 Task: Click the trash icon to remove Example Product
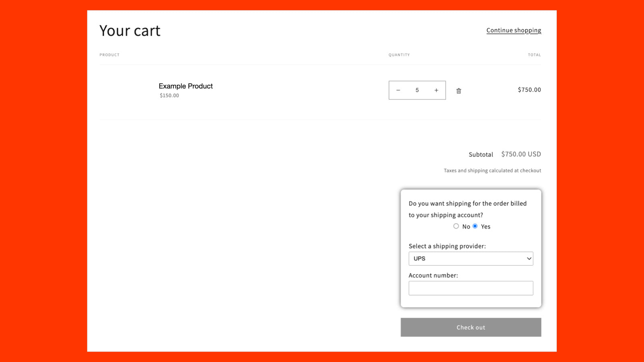458,90
